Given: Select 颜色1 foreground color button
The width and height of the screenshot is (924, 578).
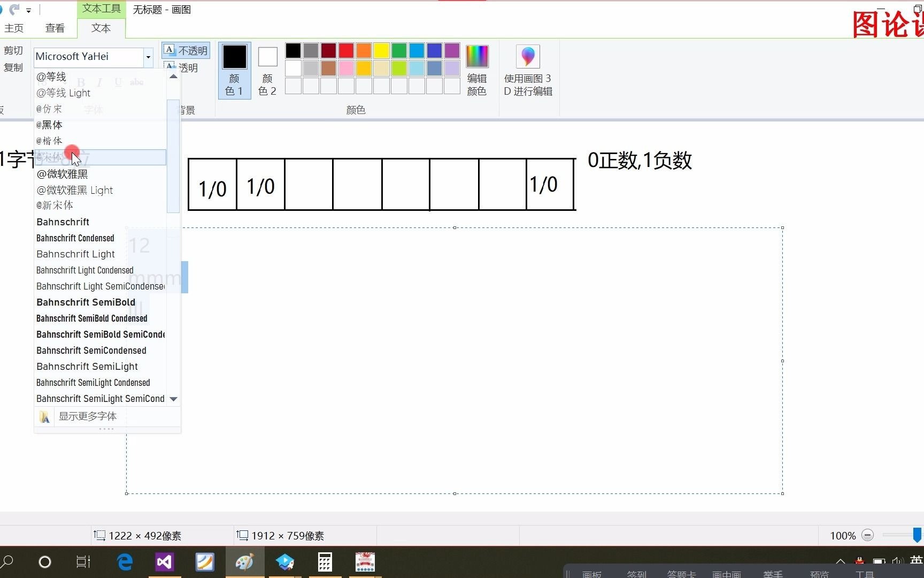Looking at the screenshot, I should tap(234, 70).
